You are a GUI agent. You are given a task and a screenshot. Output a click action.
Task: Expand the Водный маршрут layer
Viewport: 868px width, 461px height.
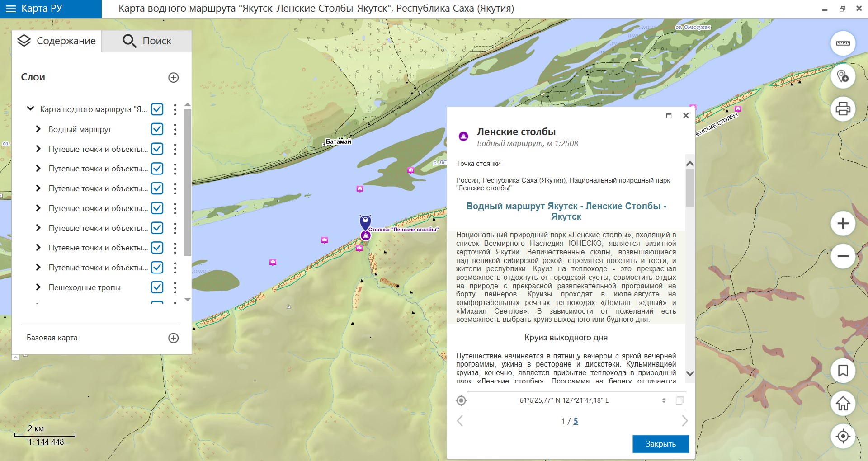click(38, 129)
